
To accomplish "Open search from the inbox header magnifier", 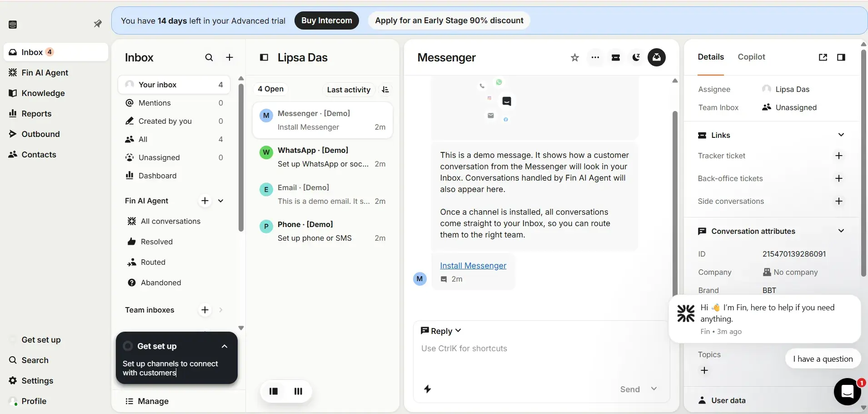I will (x=209, y=57).
